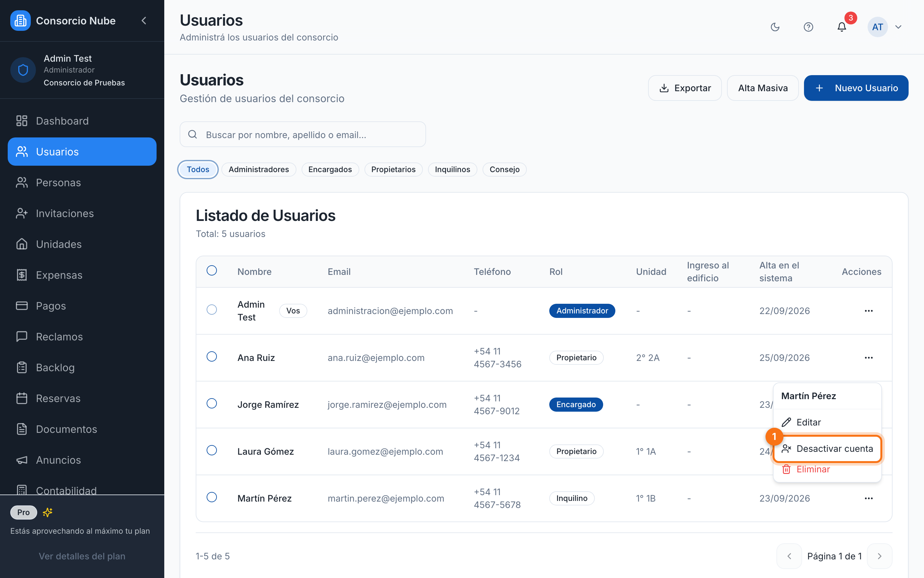The height and width of the screenshot is (578, 924).
Task: Open Pagos in the sidebar
Action: pos(82,306)
